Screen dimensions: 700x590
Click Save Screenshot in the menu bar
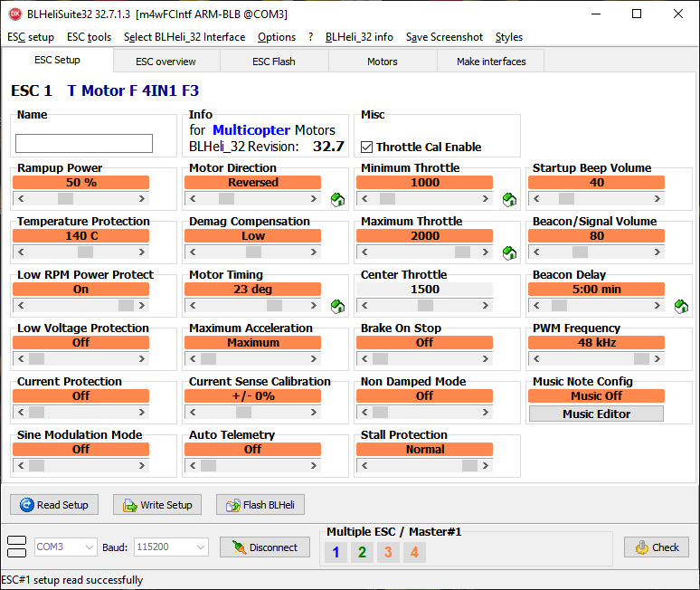[444, 37]
